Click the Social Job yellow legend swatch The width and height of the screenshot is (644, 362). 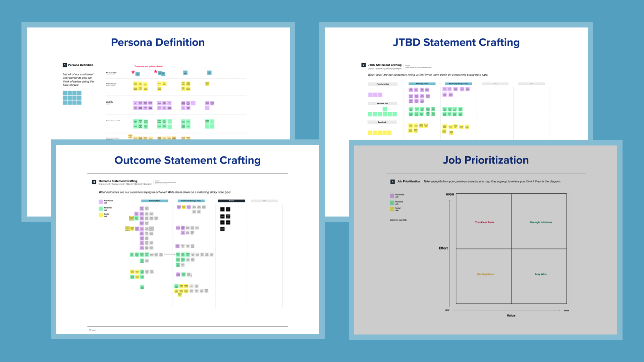101,215
